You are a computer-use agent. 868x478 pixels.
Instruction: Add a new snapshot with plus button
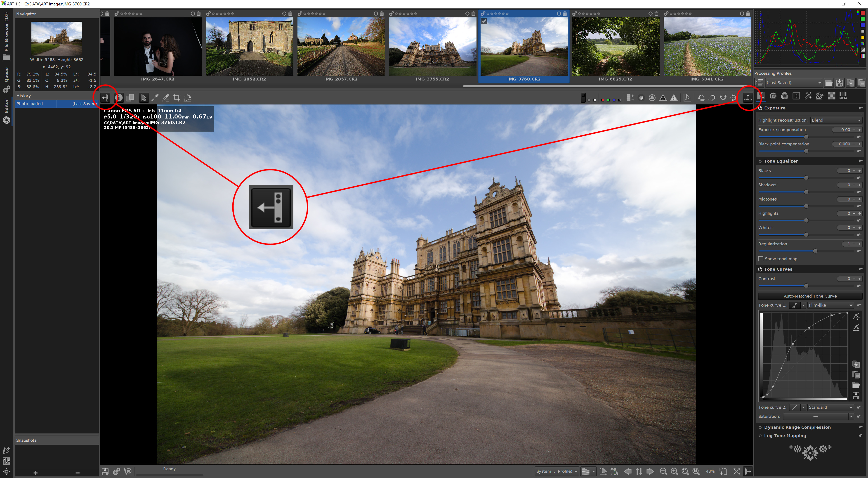pyautogui.click(x=35, y=473)
